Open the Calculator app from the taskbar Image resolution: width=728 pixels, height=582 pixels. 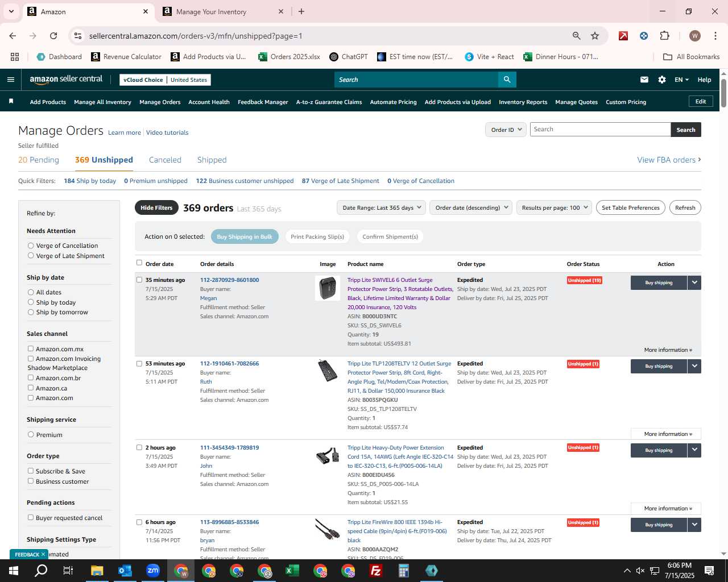[x=404, y=571]
